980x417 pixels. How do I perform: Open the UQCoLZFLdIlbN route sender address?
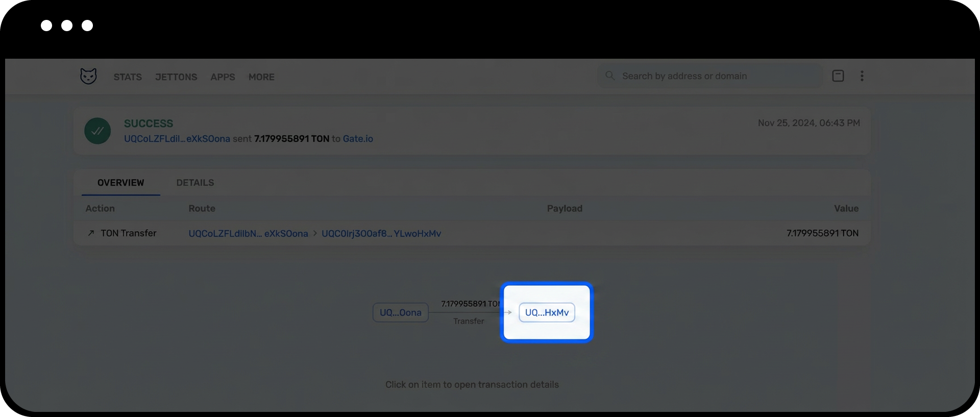point(248,234)
